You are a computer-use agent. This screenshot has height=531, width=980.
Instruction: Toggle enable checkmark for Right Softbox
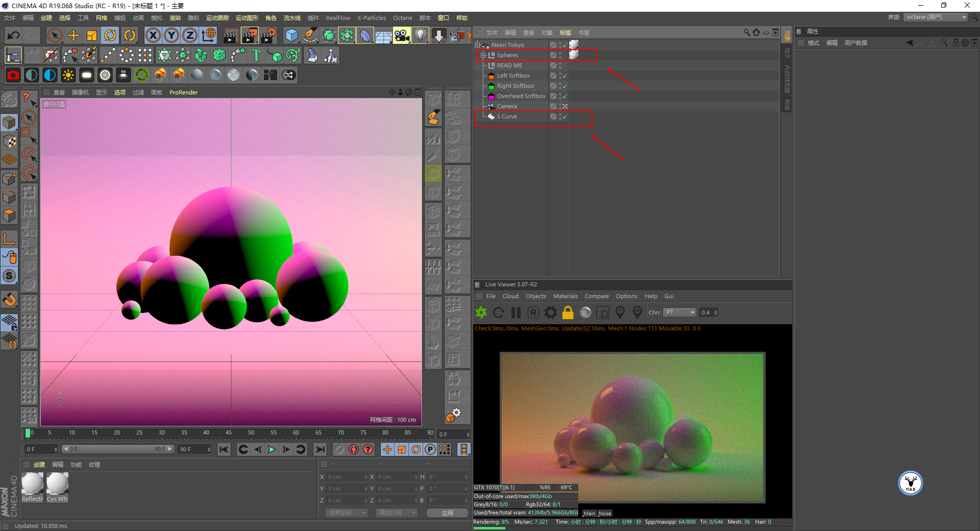pos(565,86)
